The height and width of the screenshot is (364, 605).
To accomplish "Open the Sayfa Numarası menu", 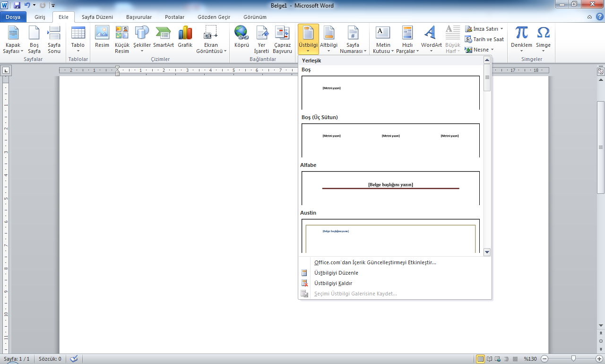I will [x=353, y=40].
